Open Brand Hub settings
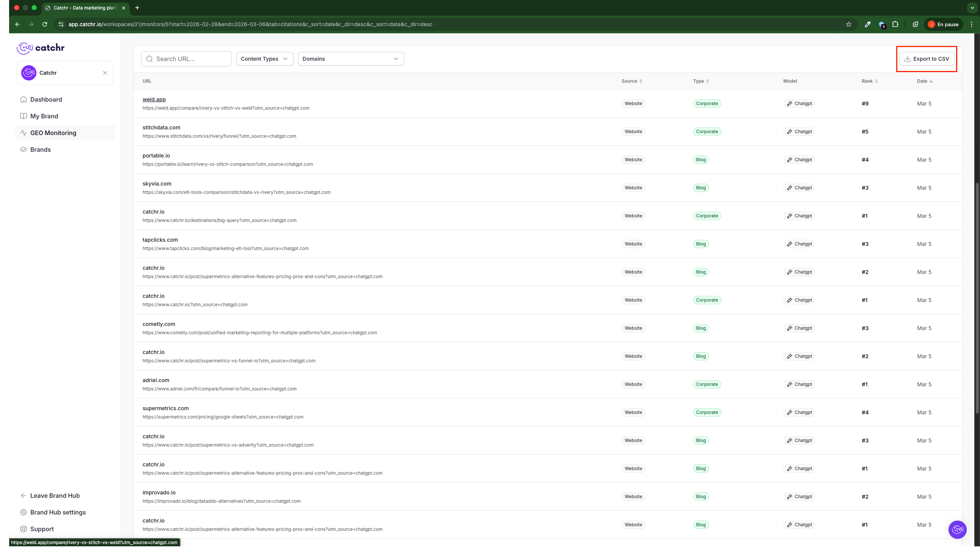The width and height of the screenshot is (980, 557). (58, 512)
